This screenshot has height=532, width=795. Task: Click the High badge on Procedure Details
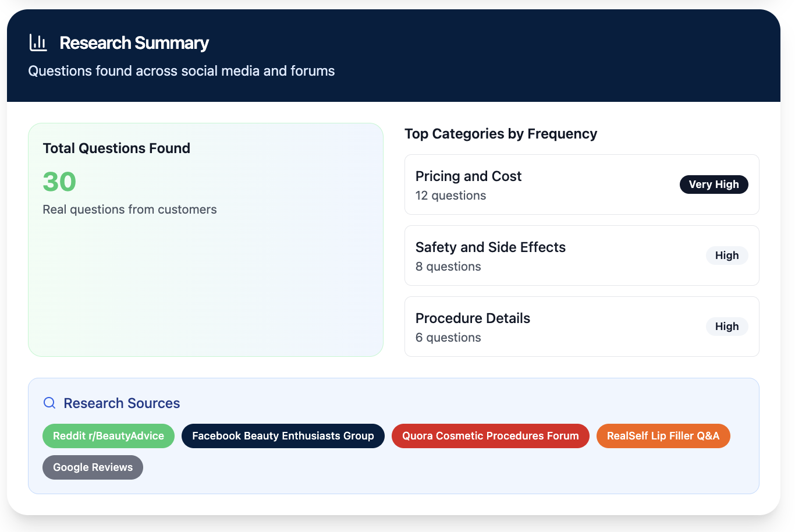pyautogui.click(x=727, y=326)
